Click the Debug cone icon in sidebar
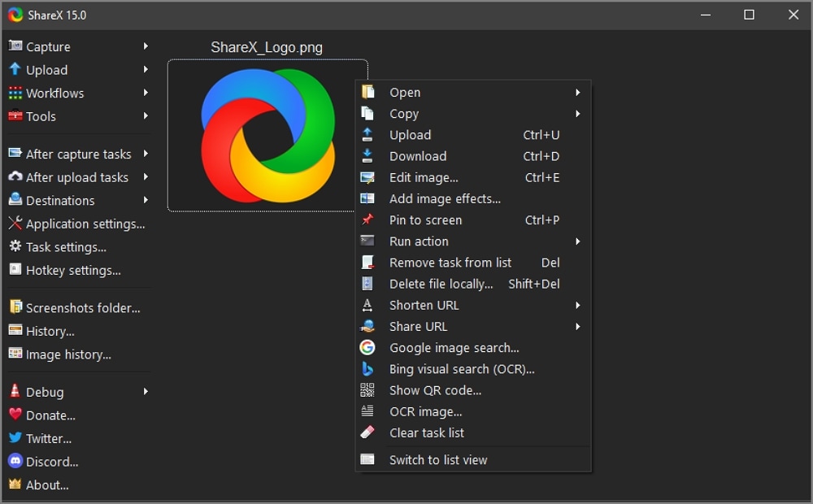 [15, 392]
